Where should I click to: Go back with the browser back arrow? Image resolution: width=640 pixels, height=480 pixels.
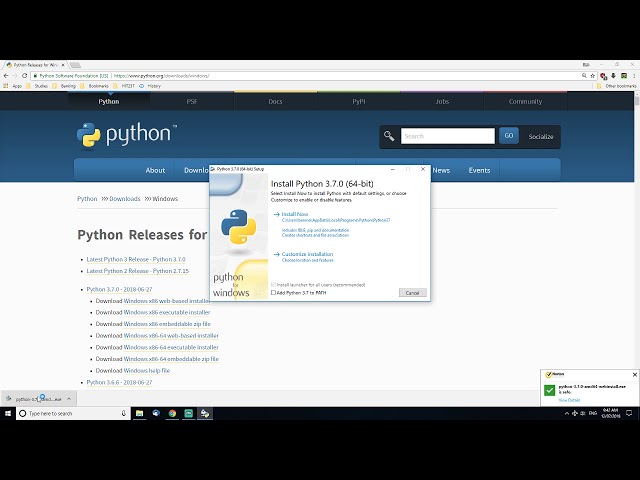click(6, 76)
